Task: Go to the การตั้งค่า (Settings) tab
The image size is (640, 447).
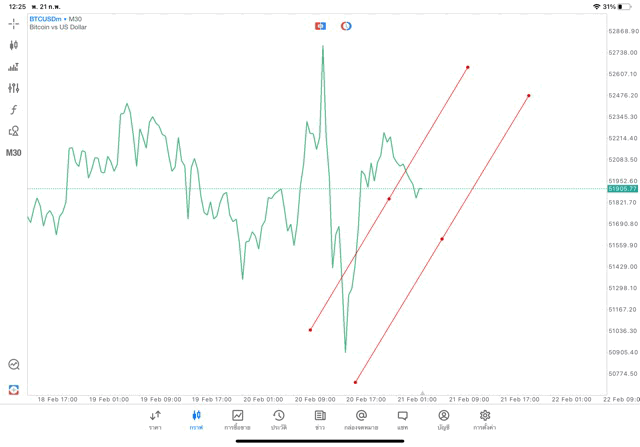Action: [485, 419]
